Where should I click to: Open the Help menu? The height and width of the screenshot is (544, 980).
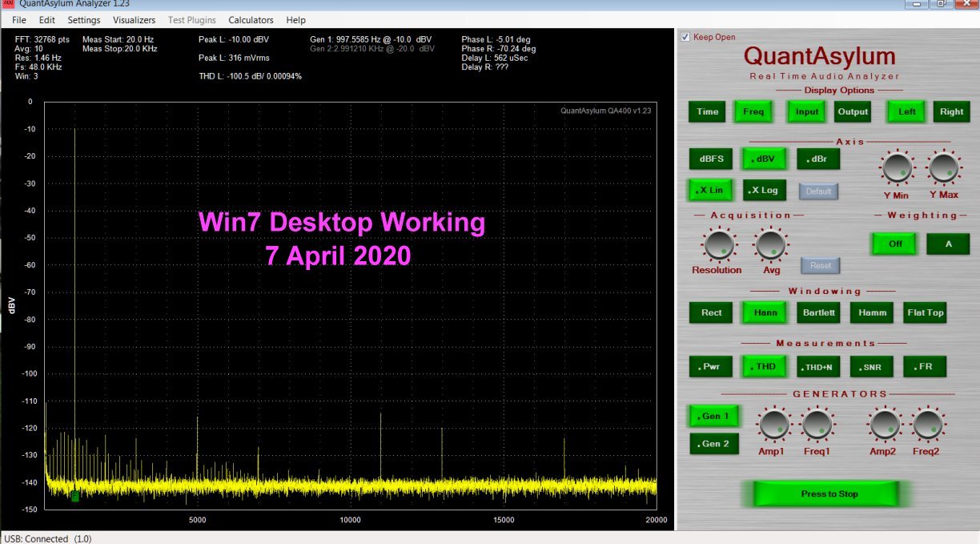295,20
